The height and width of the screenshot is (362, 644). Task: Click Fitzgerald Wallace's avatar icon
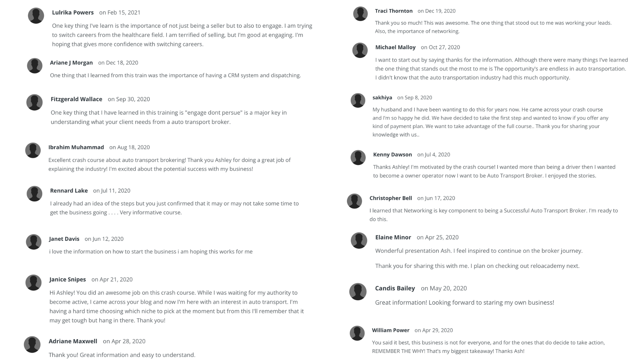(35, 102)
